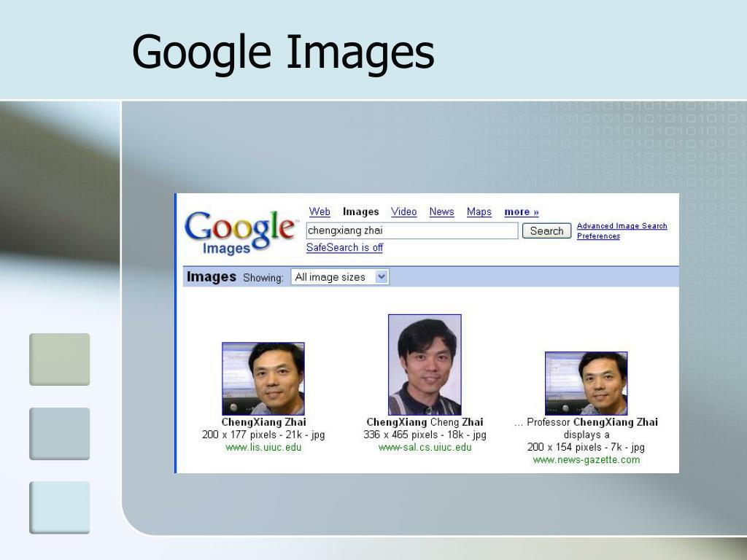Open Advanced Image Search
Screen dimensions: 747x560
pos(622,226)
